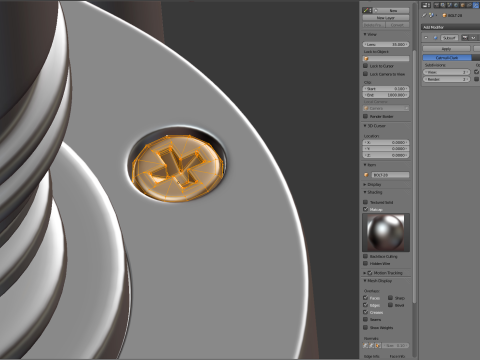The image size is (480, 360).
Task: Open the Render Layers properties tab icon
Action: click(x=443, y=5)
